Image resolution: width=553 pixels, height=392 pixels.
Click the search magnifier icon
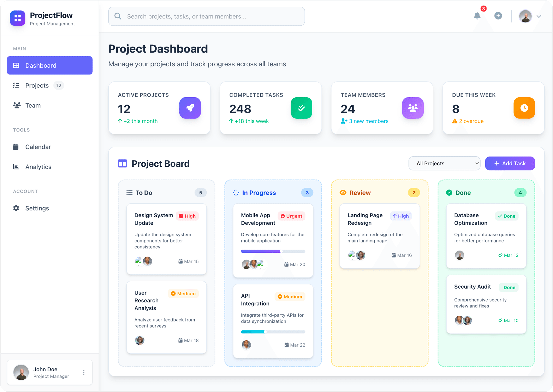click(118, 16)
